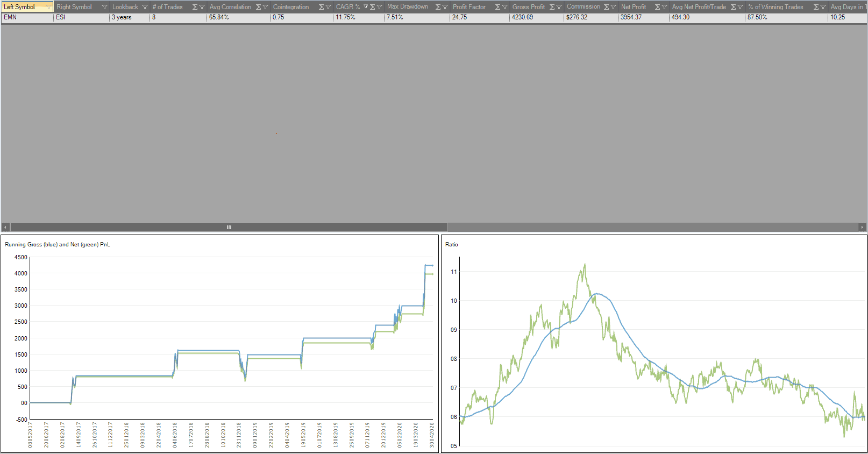Click summary sigma for Net Profit
This screenshot has width=868, height=454.
(x=657, y=7)
